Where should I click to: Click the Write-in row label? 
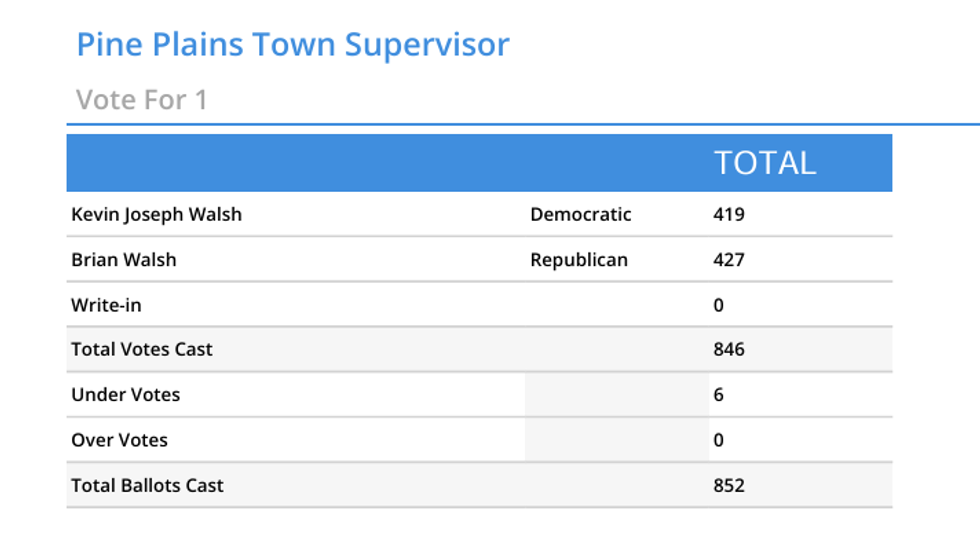point(105,305)
